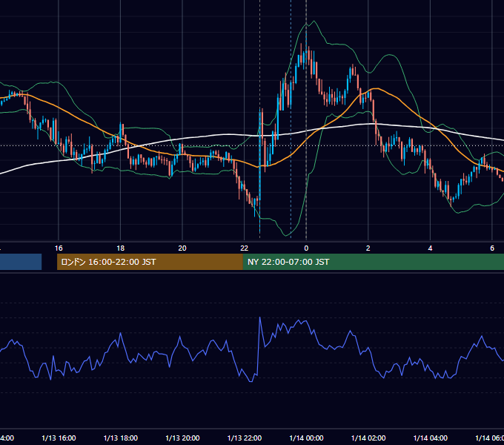Select the '1/13 18:00' date label on bottom axis
Image resolution: width=504 pixels, height=445 pixels.
121,438
